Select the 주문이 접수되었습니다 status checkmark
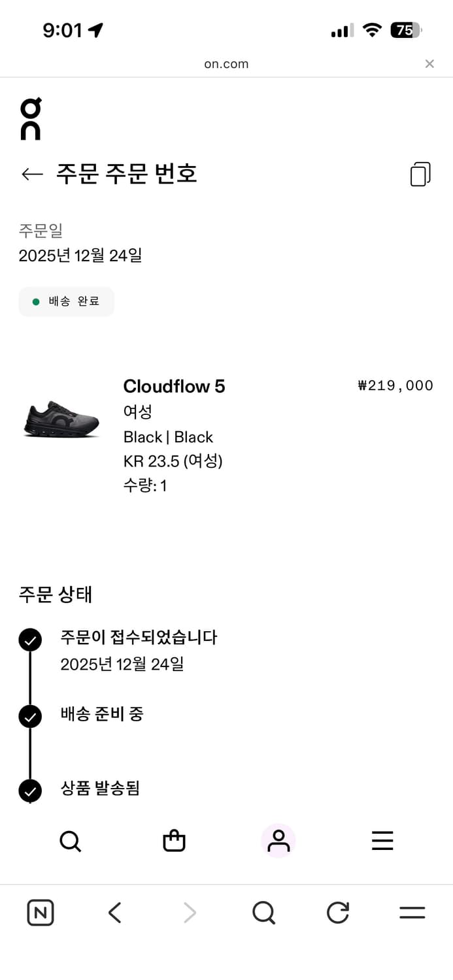 [x=30, y=640]
